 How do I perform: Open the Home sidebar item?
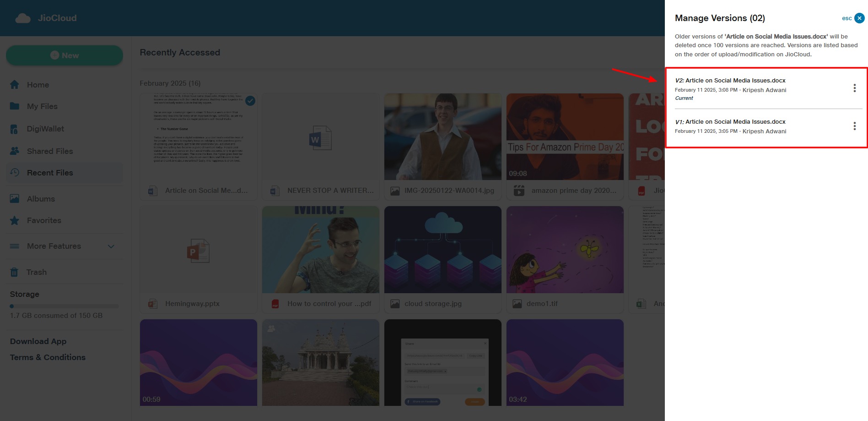pyautogui.click(x=38, y=85)
